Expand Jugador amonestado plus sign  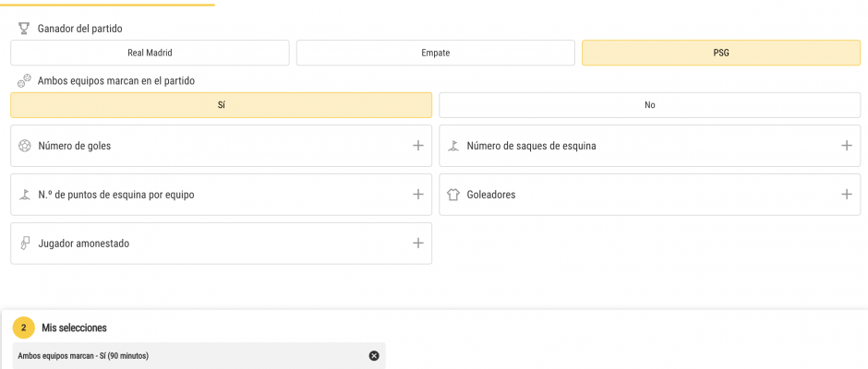418,244
